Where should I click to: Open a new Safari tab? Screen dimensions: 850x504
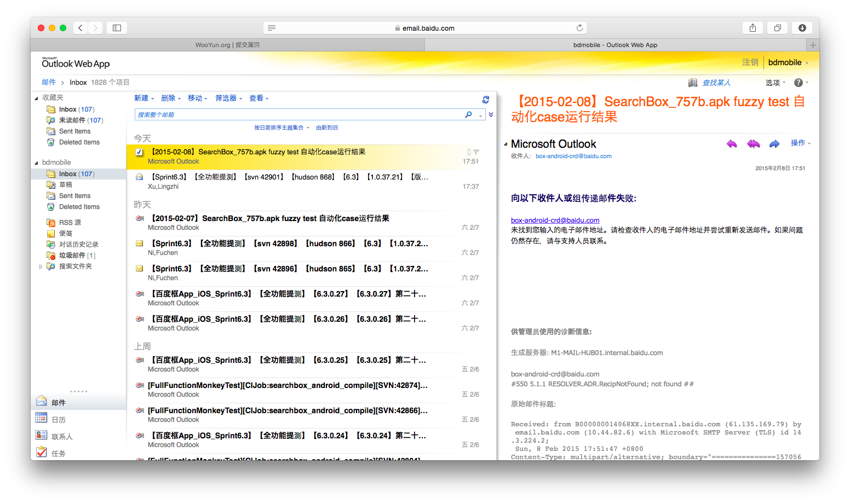click(x=813, y=45)
